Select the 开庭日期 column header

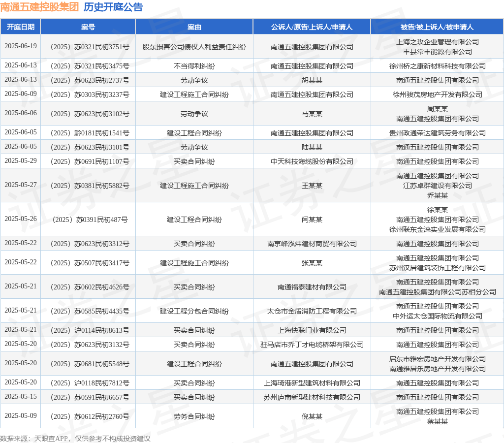[x=21, y=27]
